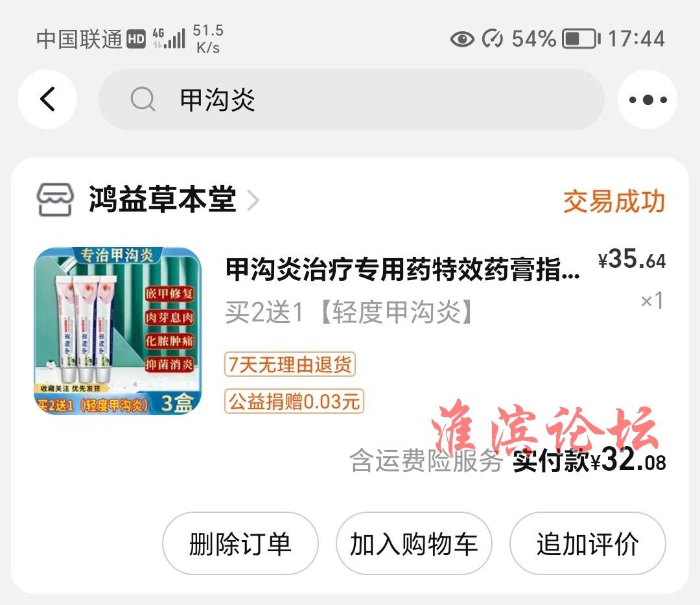Image resolution: width=700 pixels, height=605 pixels.
Task: Click the 甲沟炎 search field
Action: [351, 99]
